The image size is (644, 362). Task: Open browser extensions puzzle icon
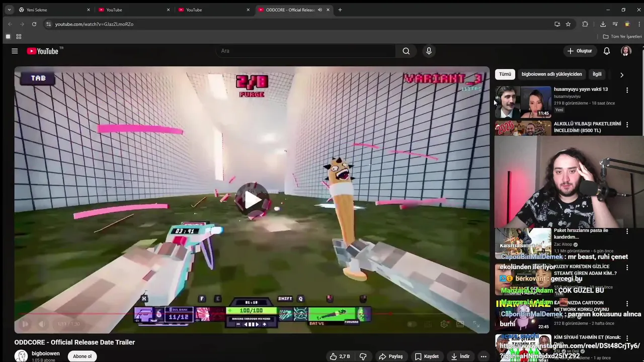coord(585,24)
